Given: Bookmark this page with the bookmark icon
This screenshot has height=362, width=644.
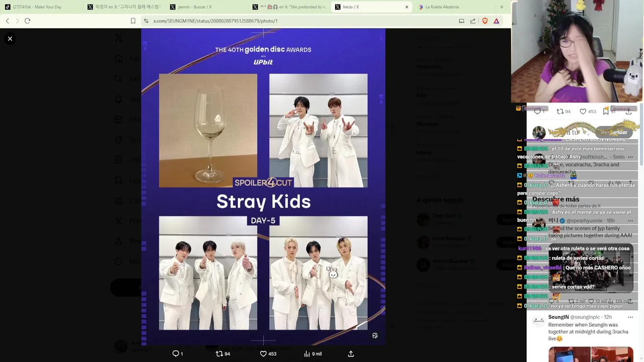Looking at the screenshot, I should (x=133, y=21).
